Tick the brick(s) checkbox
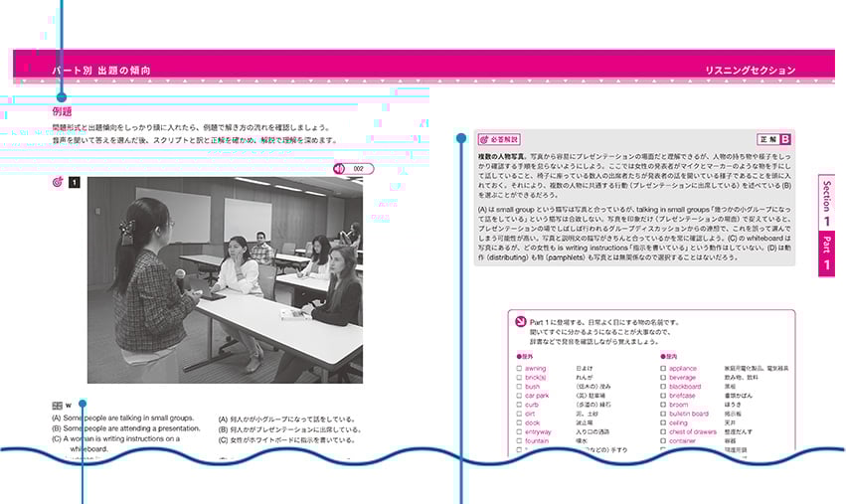This screenshot has height=504, width=846. point(519,378)
